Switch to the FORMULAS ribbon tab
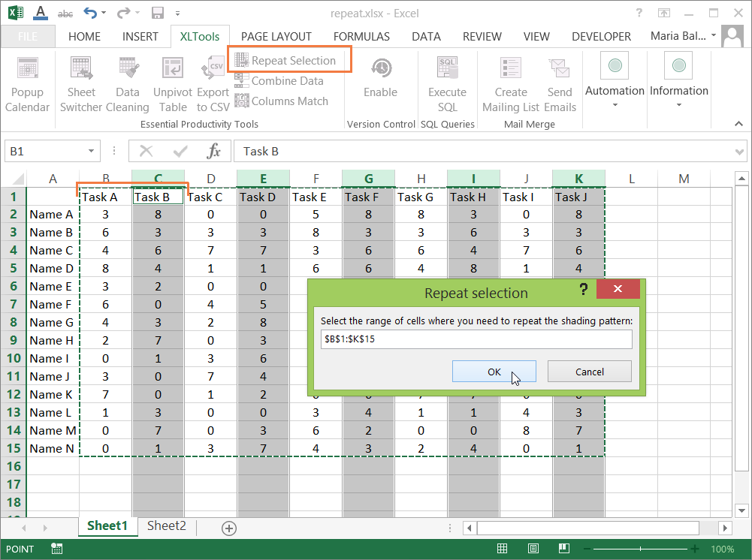Image resolution: width=752 pixels, height=560 pixels. [x=361, y=36]
